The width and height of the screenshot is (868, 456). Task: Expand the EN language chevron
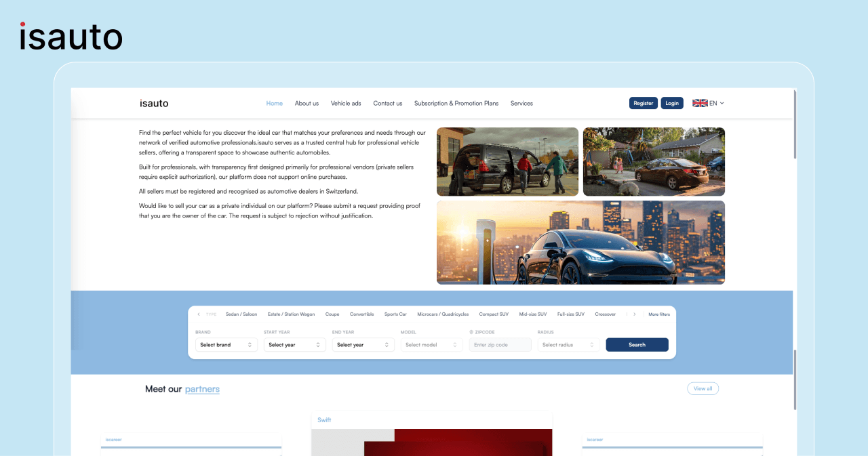(722, 103)
